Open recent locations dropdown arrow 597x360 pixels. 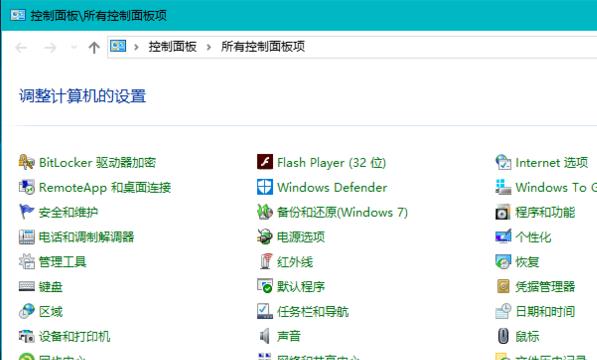[x=74, y=48]
